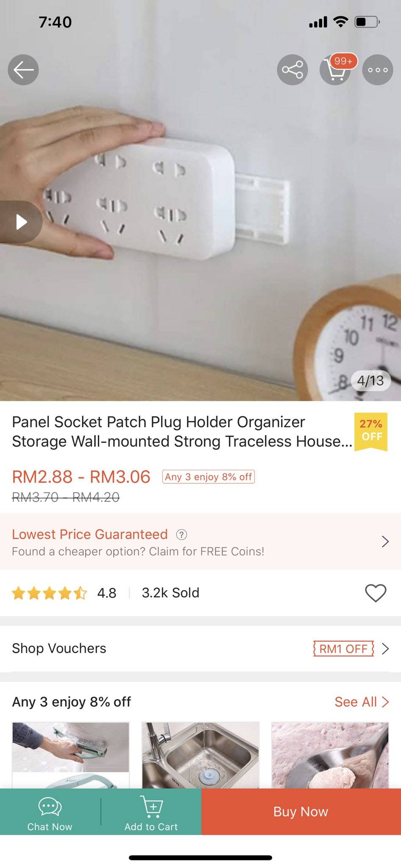Play the product video

pyautogui.click(x=21, y=222)
